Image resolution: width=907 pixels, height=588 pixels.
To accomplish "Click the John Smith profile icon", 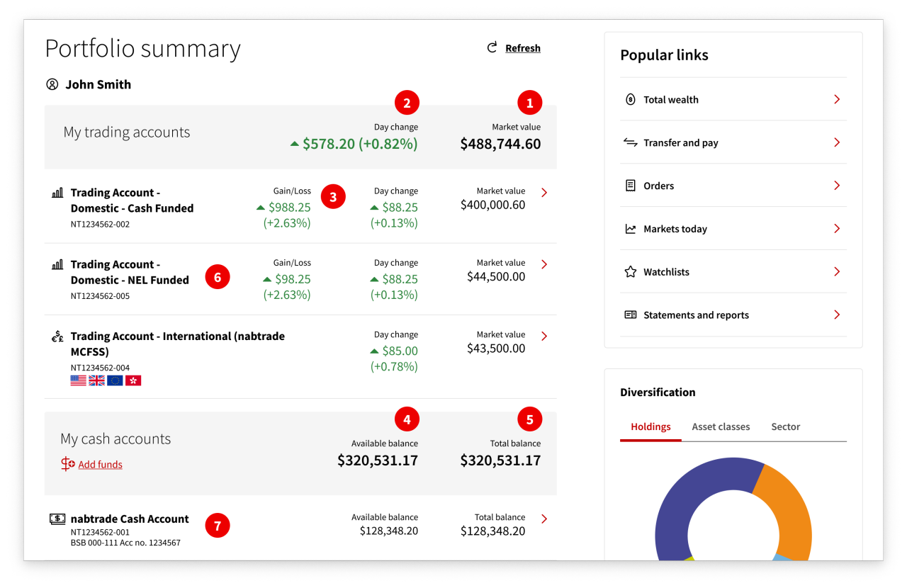I will pyautogui.click(x=52, y=84).
